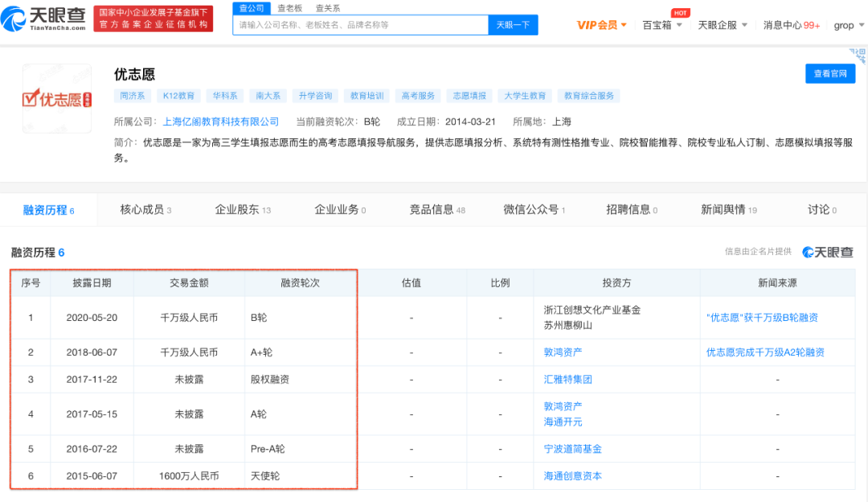Open the 新闻舆情 tab
868x502 pixels.
[723, 208]
